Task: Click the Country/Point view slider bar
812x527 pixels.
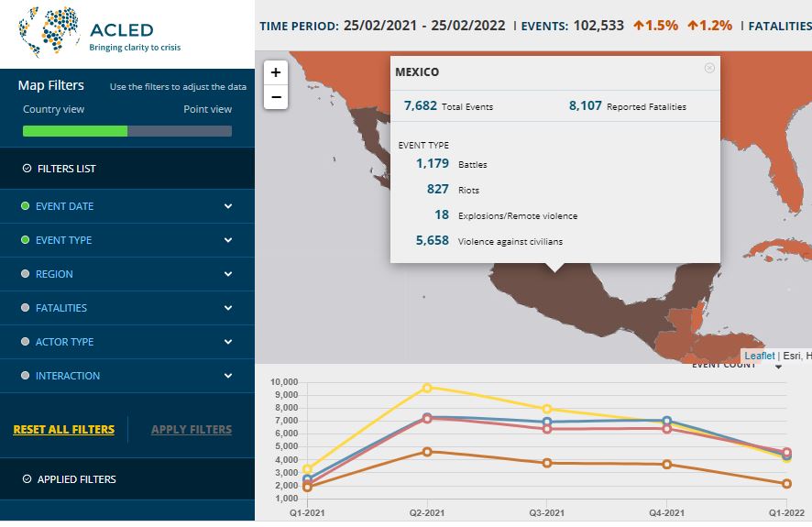Action: (127, 131)
